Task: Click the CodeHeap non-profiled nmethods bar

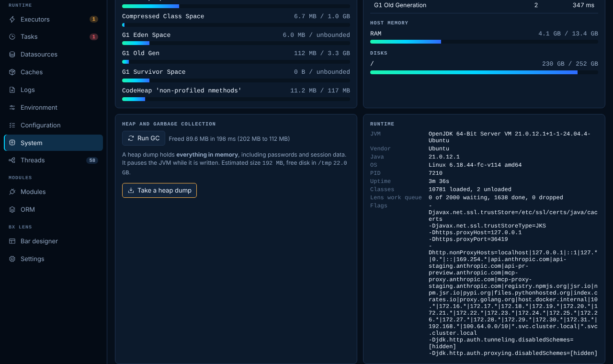Action: pyautogui.click(x=236, y=99)
